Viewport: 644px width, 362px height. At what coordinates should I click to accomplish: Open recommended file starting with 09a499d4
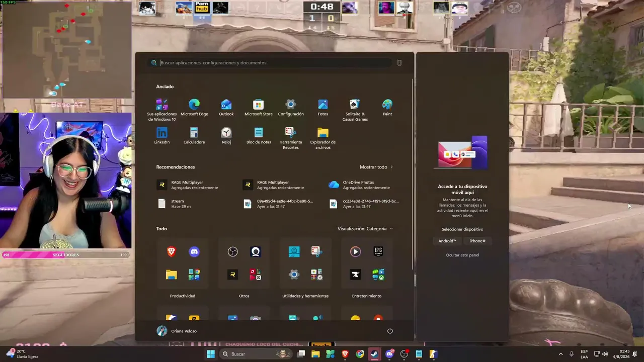tap(279, 204)
